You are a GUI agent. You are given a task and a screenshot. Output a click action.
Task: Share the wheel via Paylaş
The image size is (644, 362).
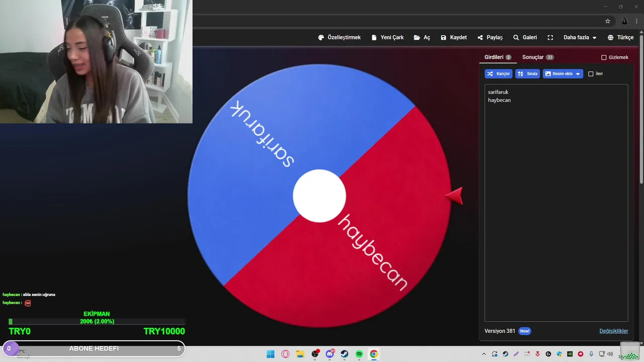click(490, 38)
